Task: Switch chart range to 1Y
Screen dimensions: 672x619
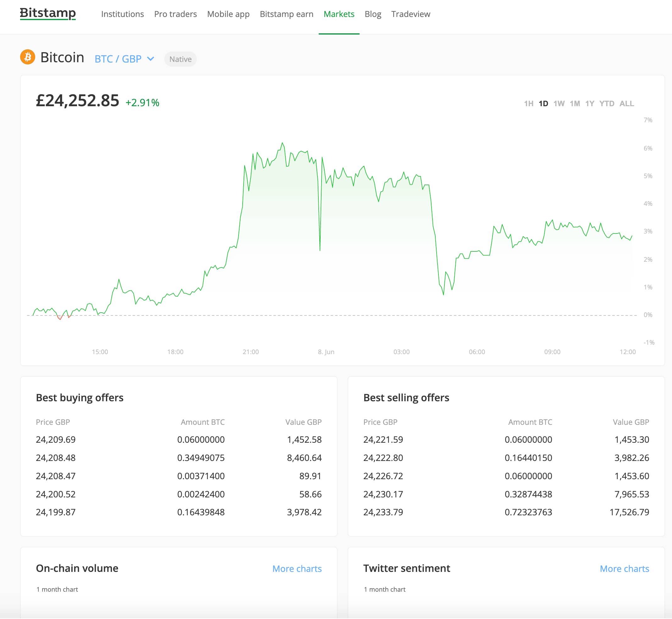Action: (x=590, y=103)
